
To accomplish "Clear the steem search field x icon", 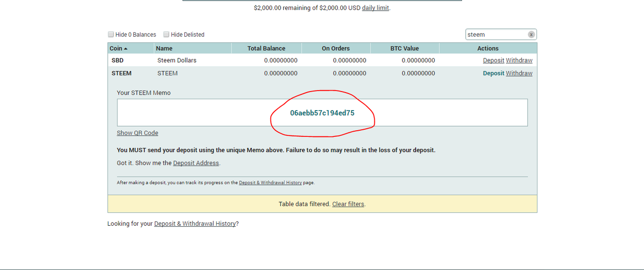I will click(x=531, y=35).
